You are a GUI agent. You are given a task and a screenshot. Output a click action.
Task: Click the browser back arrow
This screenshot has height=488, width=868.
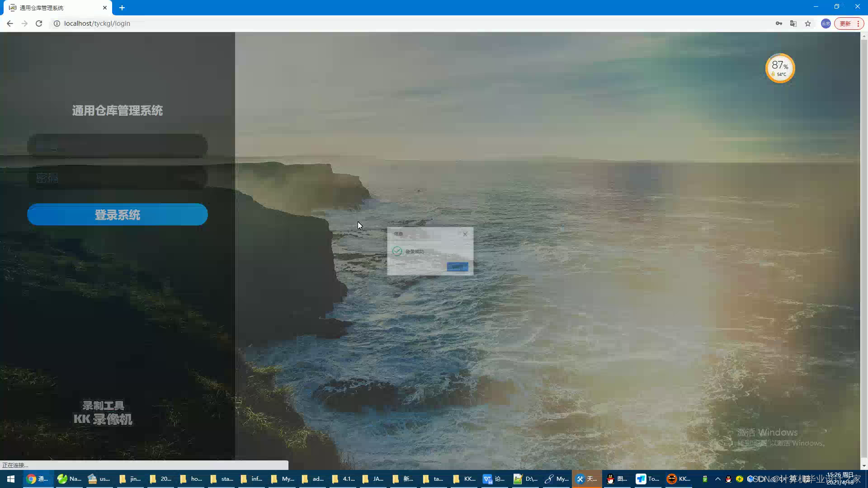[10, 23]
